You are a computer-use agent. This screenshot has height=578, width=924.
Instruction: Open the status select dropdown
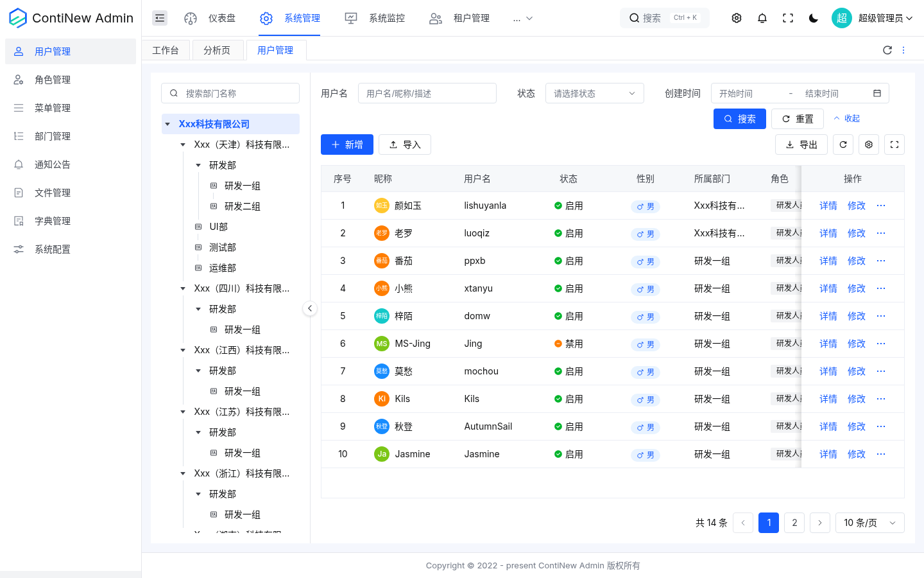595,93
